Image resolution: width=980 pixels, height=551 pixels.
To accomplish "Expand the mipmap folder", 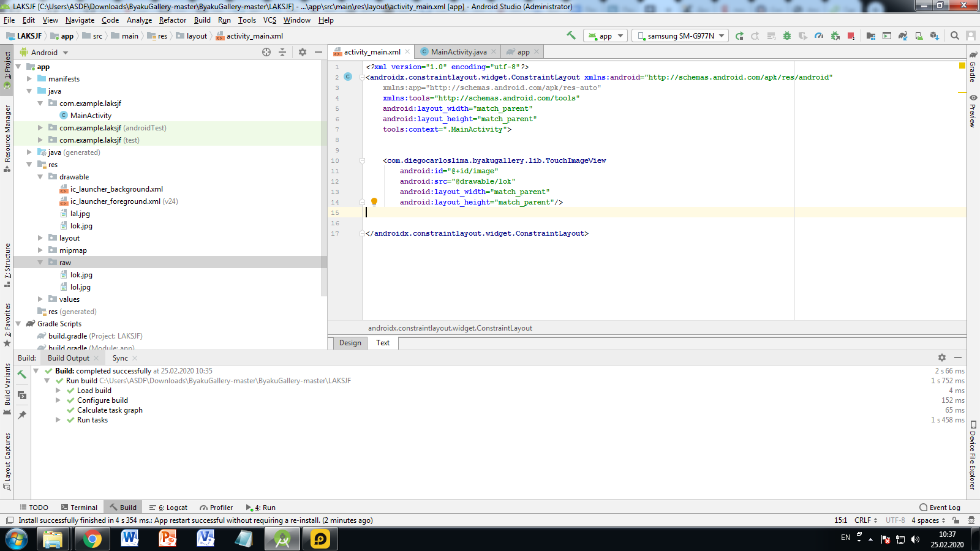I will point(40,250).
